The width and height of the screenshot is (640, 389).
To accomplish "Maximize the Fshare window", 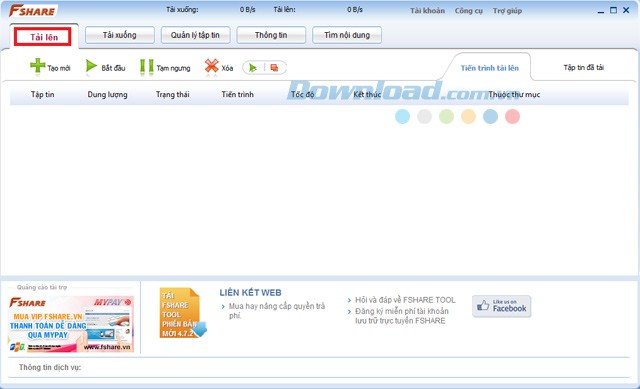I will [x=613, y=10].
